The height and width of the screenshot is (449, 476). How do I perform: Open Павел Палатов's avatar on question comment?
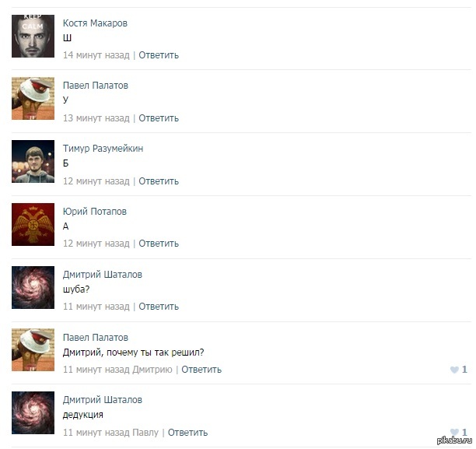pyautogui.click(x=33, y=349)
